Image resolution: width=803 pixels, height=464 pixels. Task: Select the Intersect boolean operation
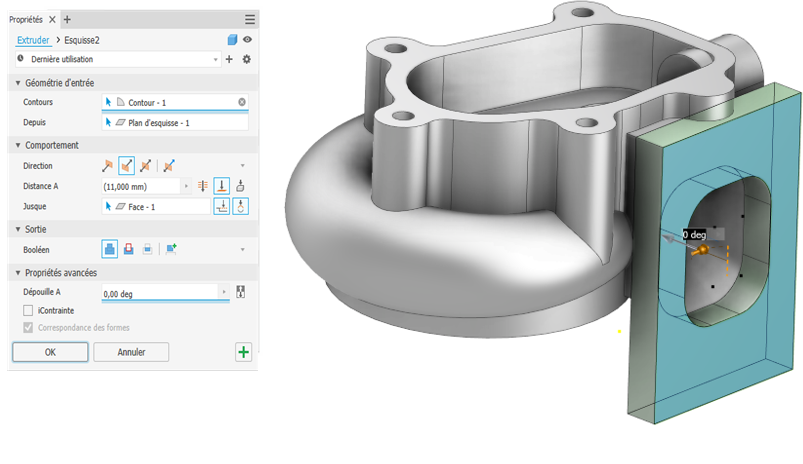point(147,249)
